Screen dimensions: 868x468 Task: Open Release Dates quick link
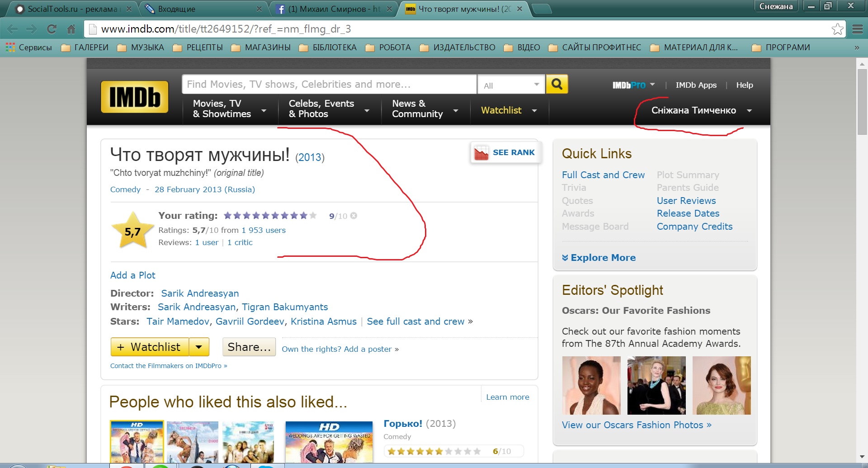click(x=688, y=213)
